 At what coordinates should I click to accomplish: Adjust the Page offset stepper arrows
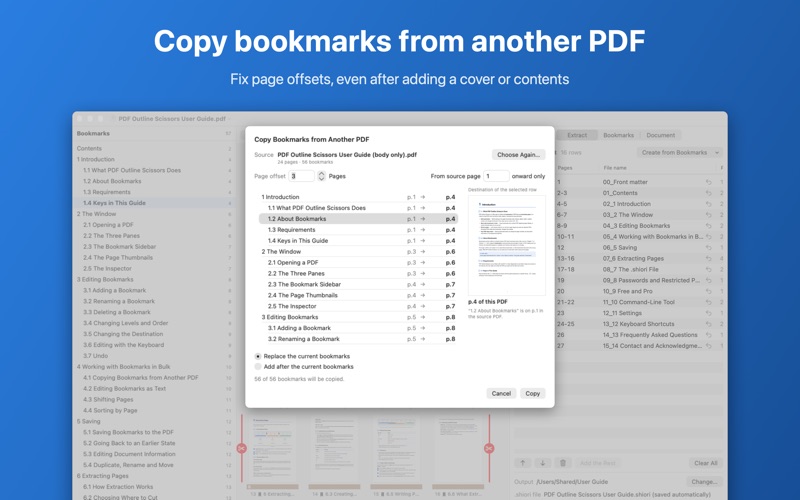pyautogui.click(x=321, y=176)
